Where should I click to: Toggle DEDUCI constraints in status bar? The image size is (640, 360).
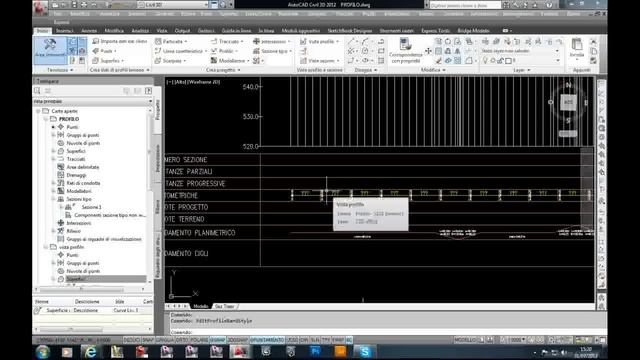point(131,340)
